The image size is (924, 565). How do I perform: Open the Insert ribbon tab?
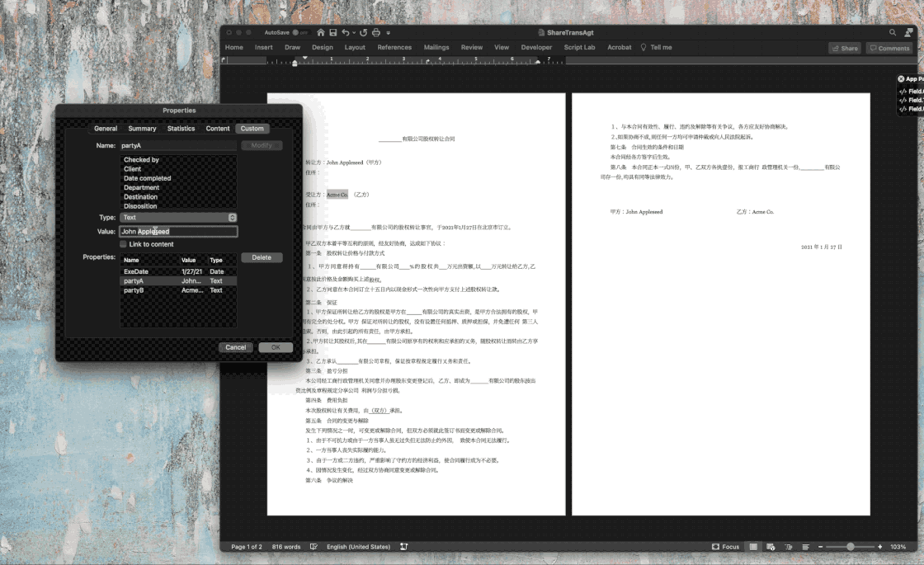263,47
